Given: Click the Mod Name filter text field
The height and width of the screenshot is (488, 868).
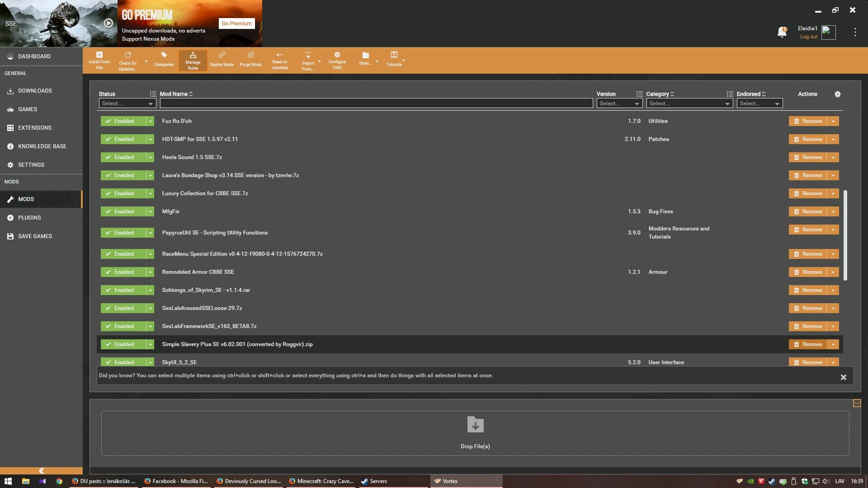Looking at the screenshot, I should tap(376, 103).
